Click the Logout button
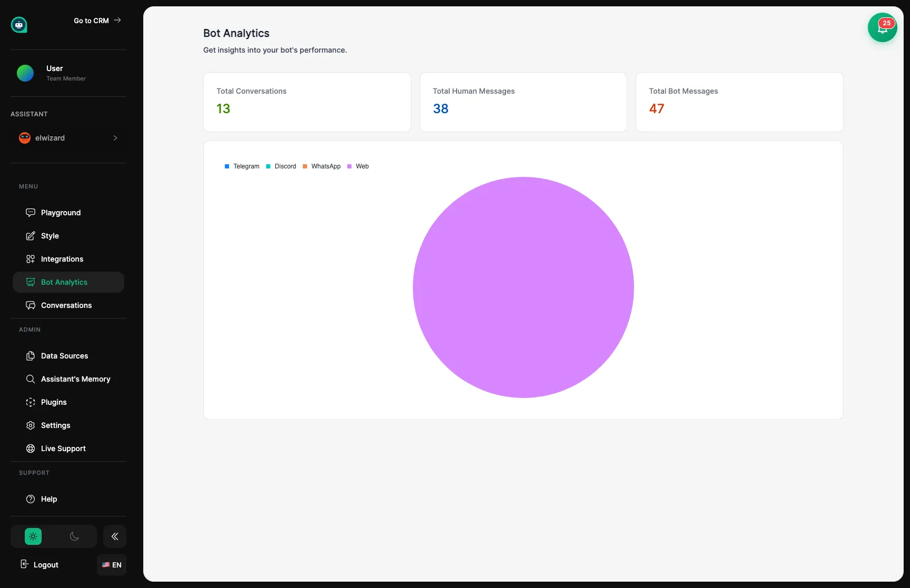This screenshot has width=910, height=588. pos(39,564)
